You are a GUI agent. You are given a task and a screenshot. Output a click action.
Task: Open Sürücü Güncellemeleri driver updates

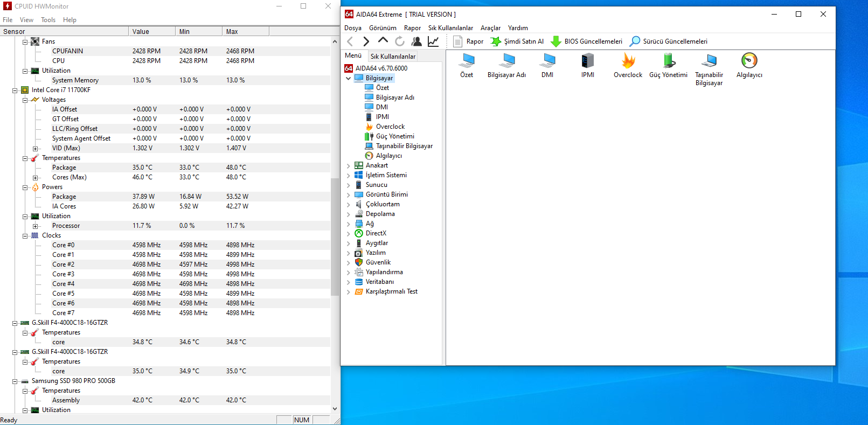669,41
